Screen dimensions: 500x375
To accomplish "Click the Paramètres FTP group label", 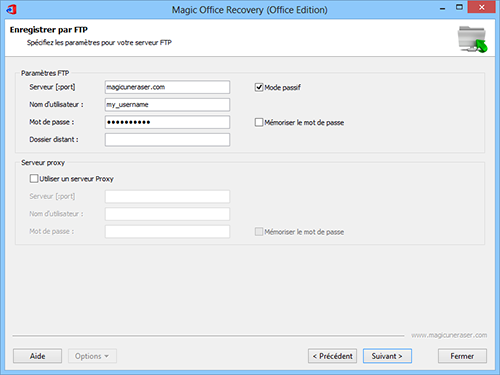I will [45, 73].
